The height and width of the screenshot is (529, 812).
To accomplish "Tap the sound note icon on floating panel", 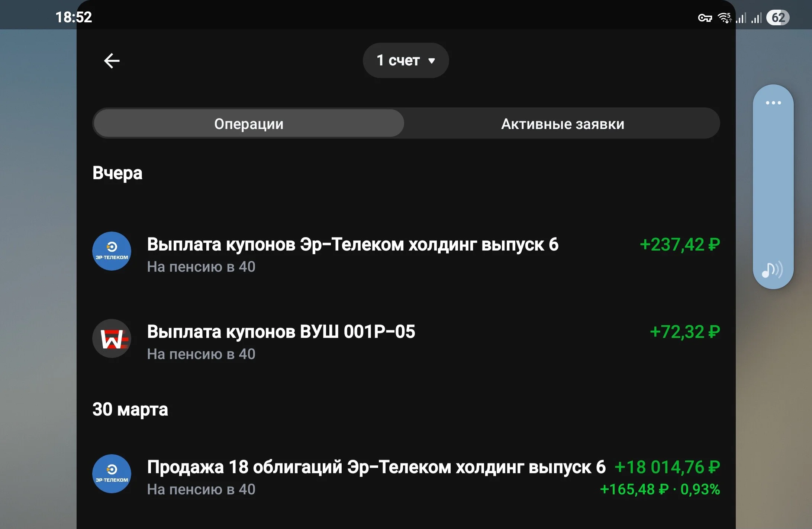I will 772,270.
